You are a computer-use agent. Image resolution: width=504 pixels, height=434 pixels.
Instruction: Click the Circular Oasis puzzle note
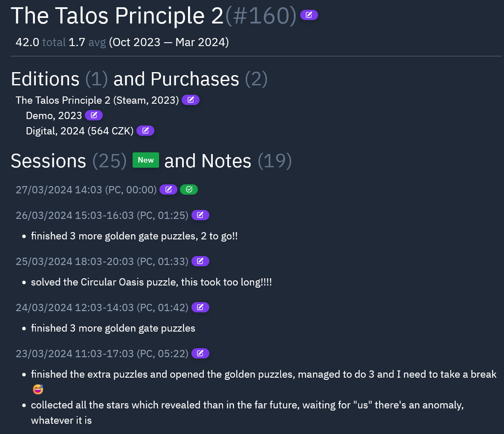click(151, 282)
